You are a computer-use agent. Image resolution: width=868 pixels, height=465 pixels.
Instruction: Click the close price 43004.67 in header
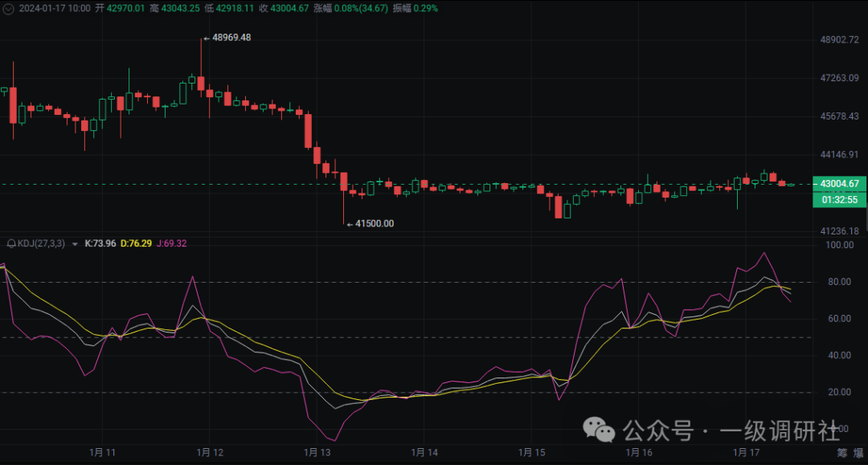point(289,8)
